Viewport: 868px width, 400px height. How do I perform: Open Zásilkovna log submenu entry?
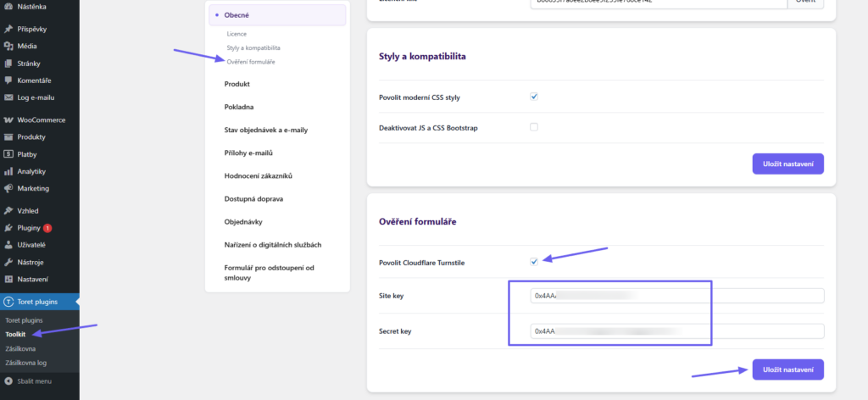25,363
